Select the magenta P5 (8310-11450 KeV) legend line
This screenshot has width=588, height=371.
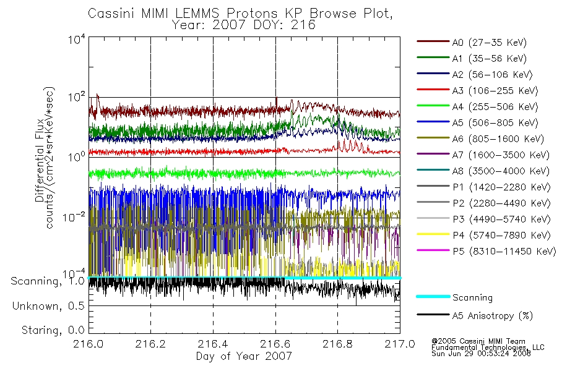(433, 250)
